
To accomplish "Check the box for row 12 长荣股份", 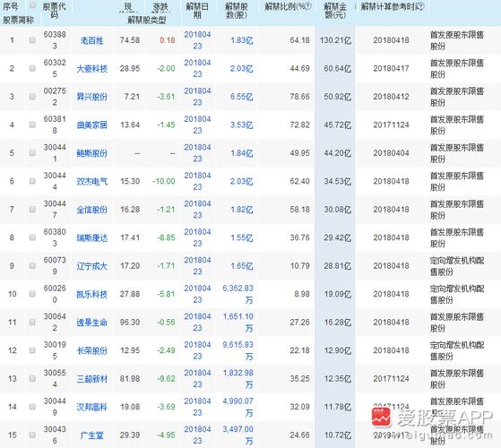I will tap(32, 350).
